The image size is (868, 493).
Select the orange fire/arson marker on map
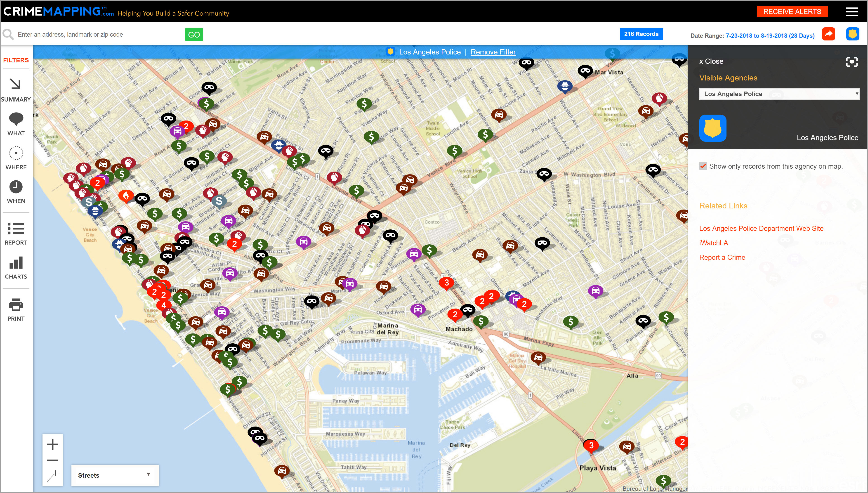[x=126, y=196]
